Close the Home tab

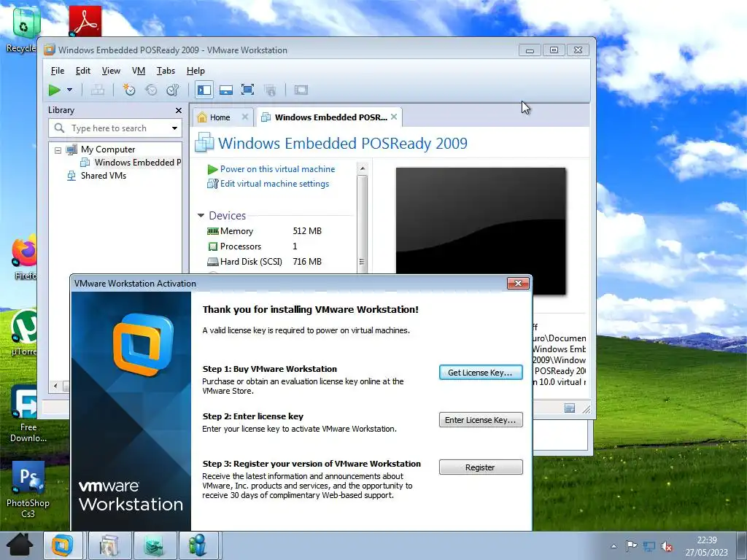click(245, 117)
